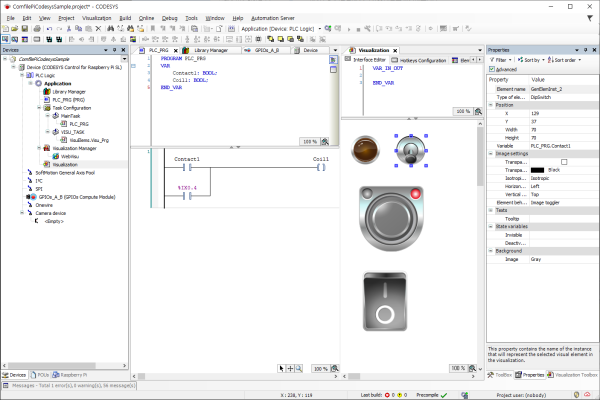Switch to the Hotkeys Configuration tab
The width and height of the screenshot is (600, 400).
pos(423,60)
